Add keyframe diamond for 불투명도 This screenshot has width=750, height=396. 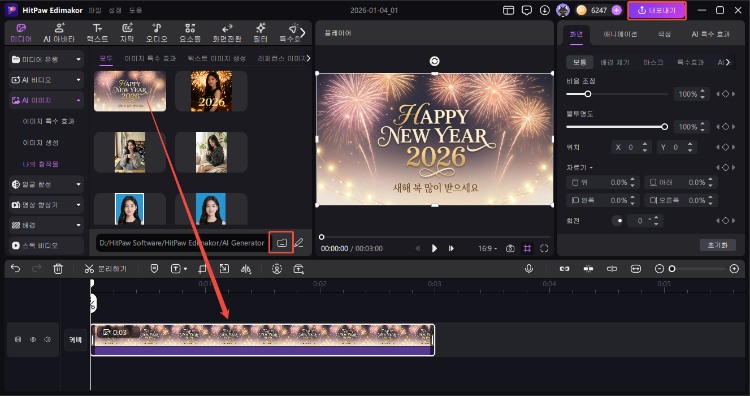pyautogui.click(x=725, y=127)
